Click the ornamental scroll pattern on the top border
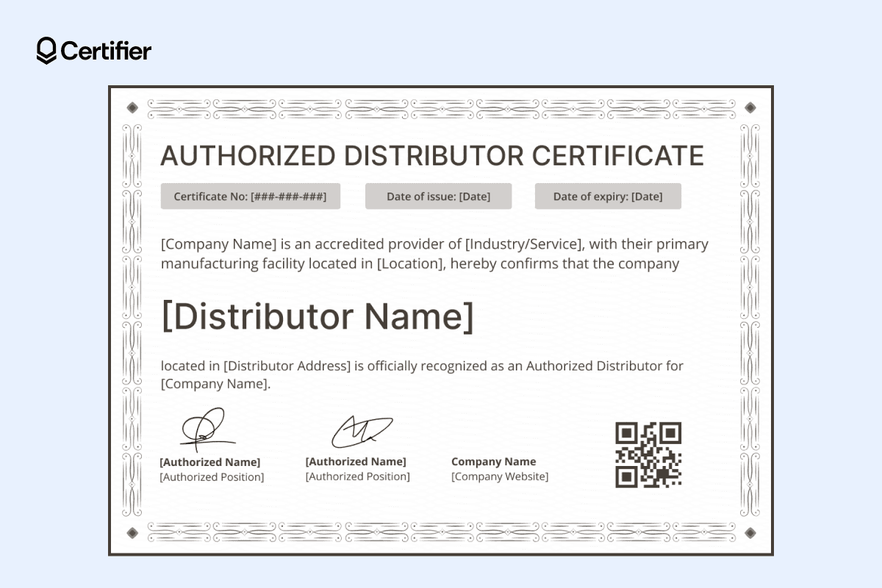This screenshot has height=588, width=882. (x=441, y=107)
